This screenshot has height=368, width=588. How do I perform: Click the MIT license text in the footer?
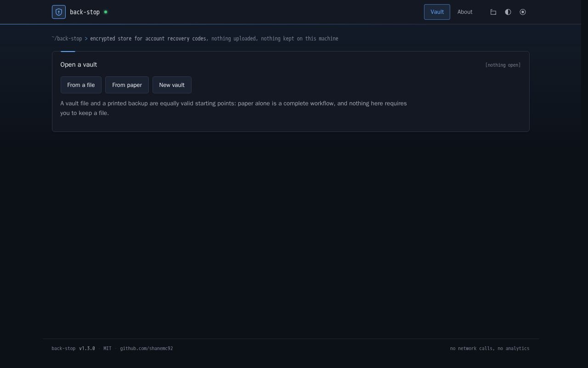[x=107, y=349]
